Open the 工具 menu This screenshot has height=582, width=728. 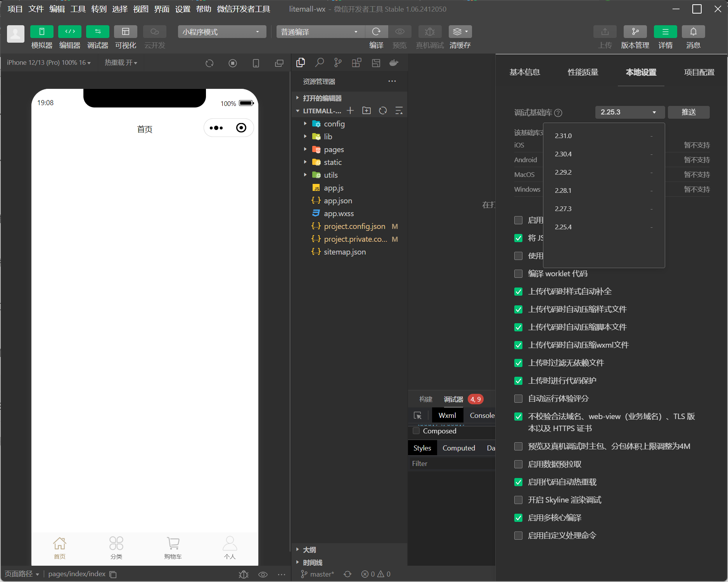pyautogui.click(x=78, y=9)
